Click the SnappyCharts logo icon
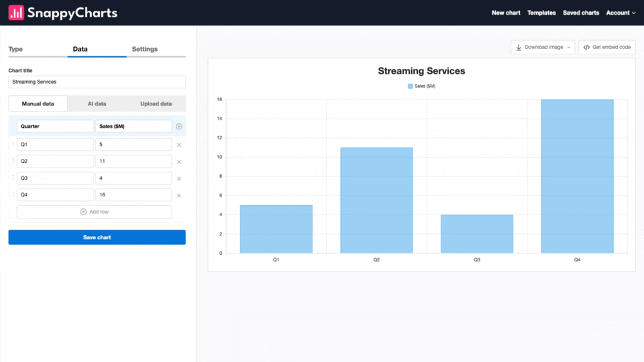The height and width of the screenshot is (362, 644). (x=16, y=13)
